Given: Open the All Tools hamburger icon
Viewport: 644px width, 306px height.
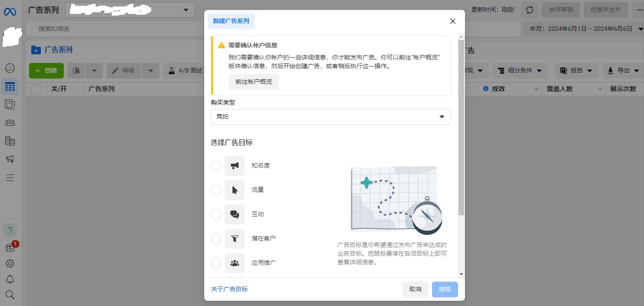Looking at the screenshot, I should (x=10, y=178).
